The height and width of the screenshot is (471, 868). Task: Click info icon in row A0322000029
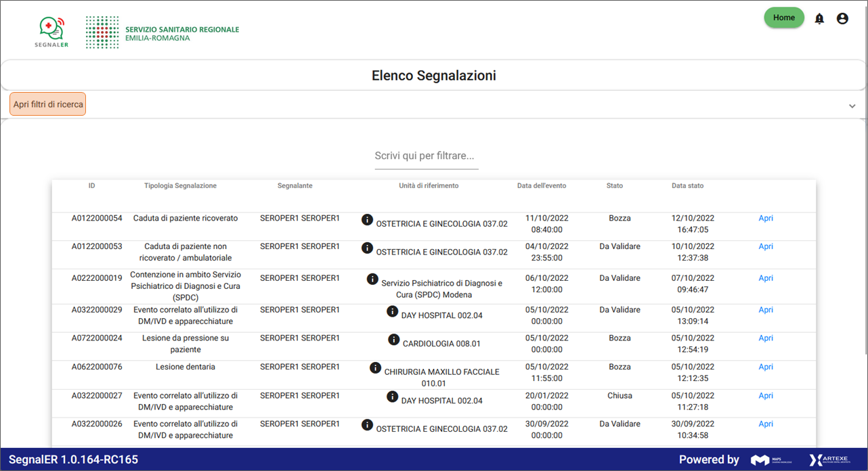point(393,311)
